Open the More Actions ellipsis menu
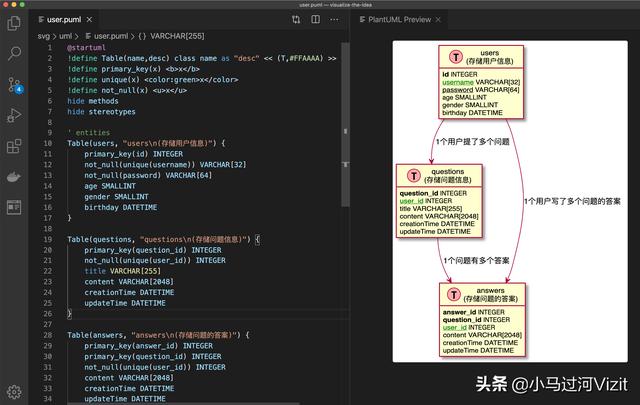This screenshot has width=640, height=405. click(334, 20)
